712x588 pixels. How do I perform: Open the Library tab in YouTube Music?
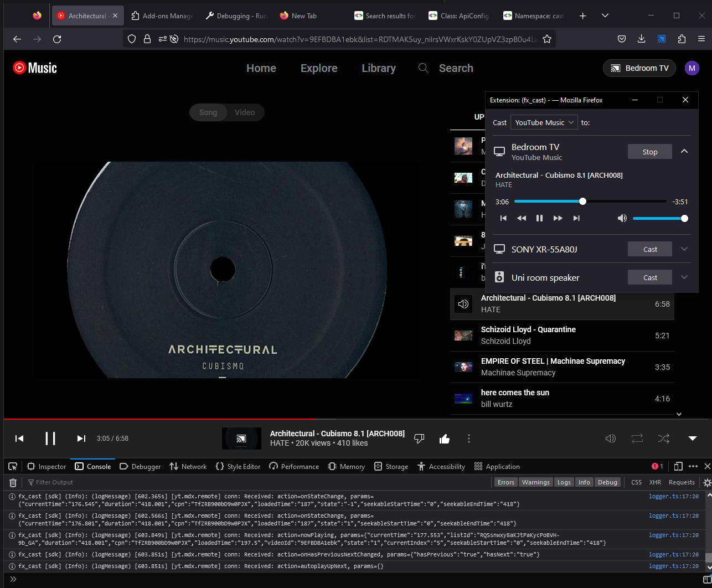[x=379, y=68]
